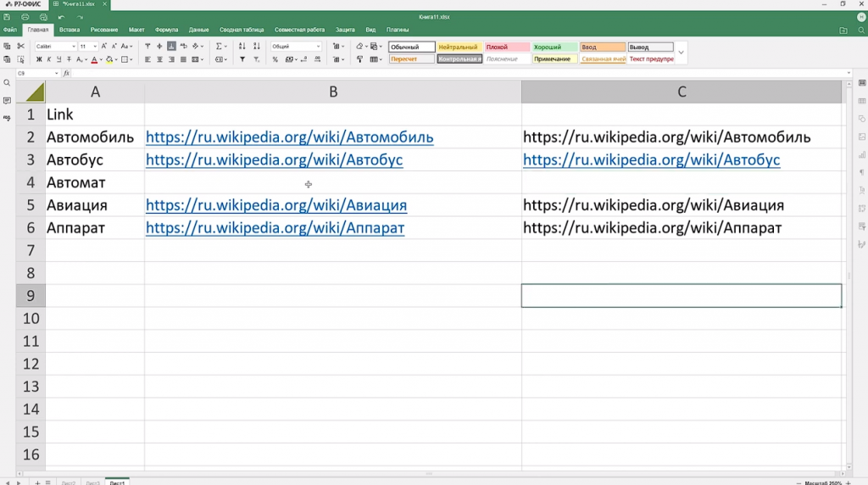Apply Хороший green cell style

click(x=554, y=47)
